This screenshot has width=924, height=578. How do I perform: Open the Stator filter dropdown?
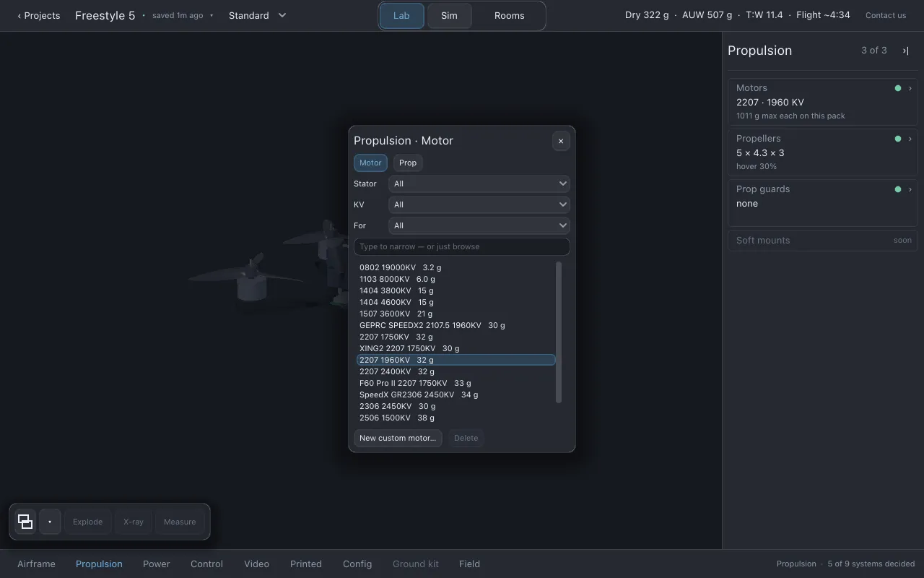pyautogui.click(x=479, y=184)
